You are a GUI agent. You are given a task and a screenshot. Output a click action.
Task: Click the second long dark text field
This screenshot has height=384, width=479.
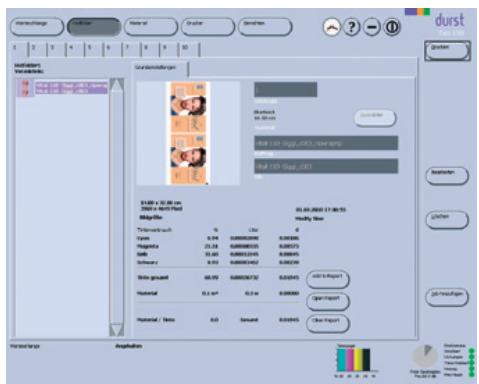click(326, 166)
